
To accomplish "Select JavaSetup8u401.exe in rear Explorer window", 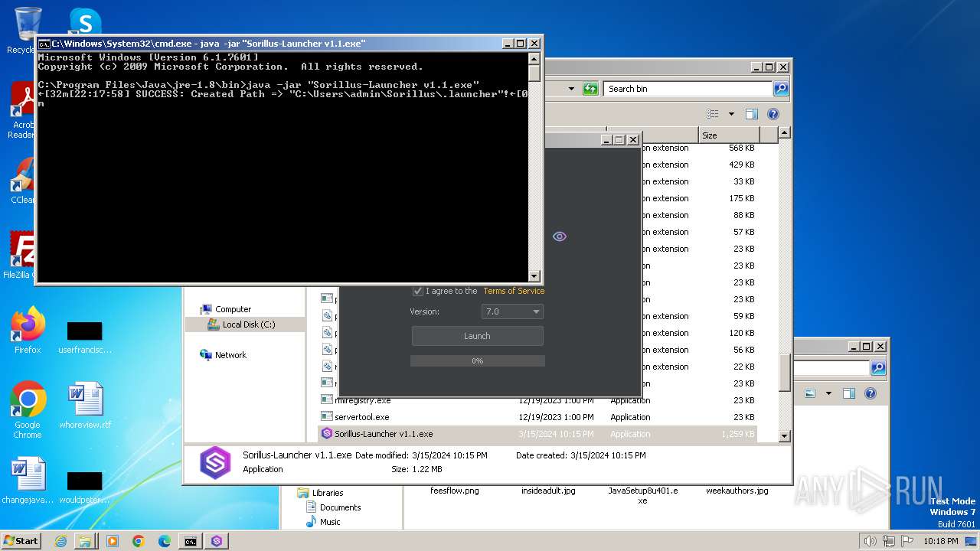I will (x=643, y=495).
